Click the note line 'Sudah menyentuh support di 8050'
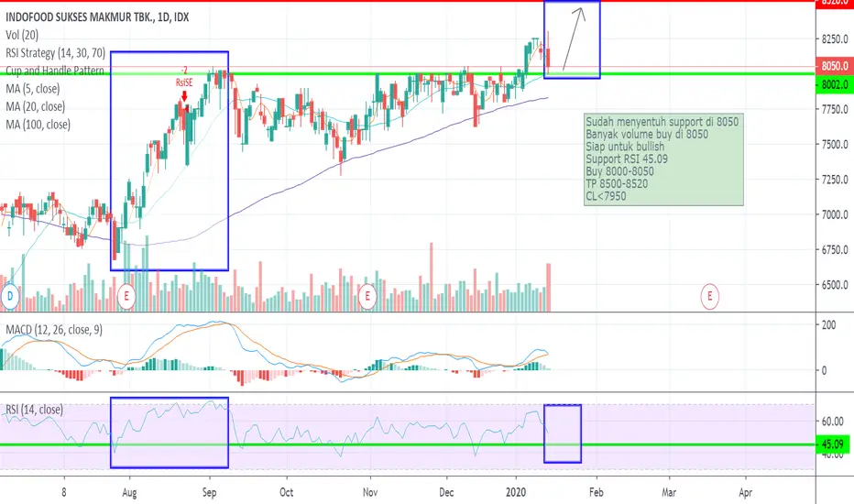Image resolution: width=854 pixels, height=504 pixels. coord(662,122)
